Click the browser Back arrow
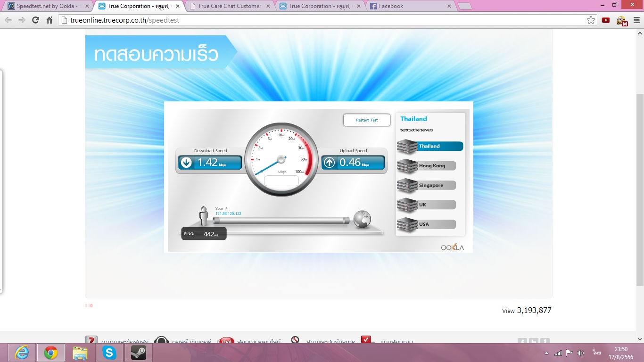This screenshot has width=644, height=362. [8, 20]
